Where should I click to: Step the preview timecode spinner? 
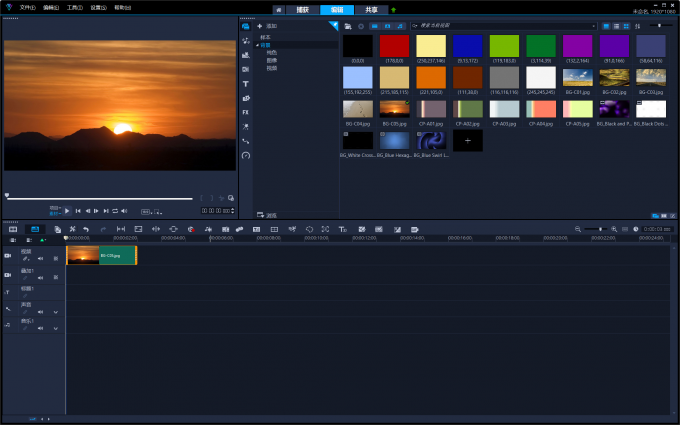(x=233, y=211)
